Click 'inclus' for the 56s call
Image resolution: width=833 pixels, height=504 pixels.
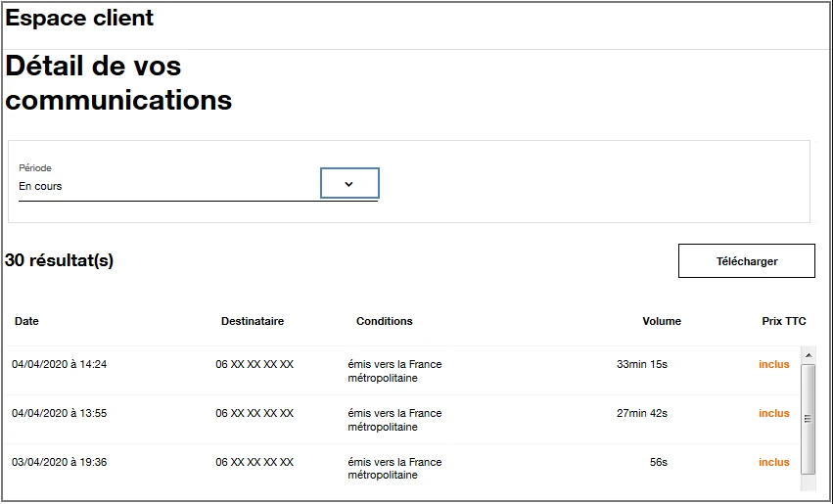(773, 462)
